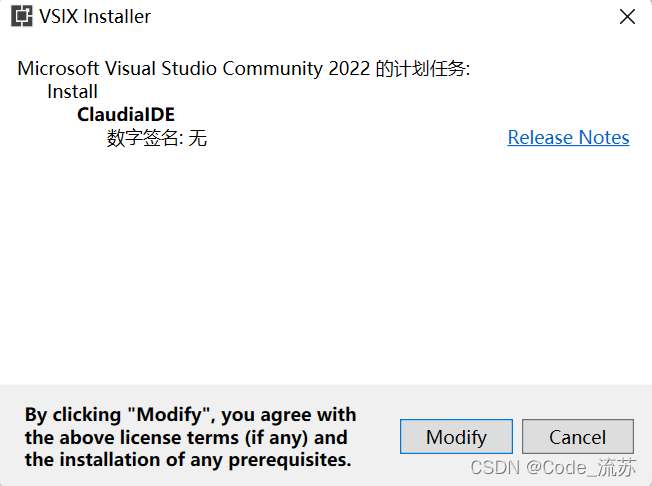Open the Release Notes link
This screenshot has width=652, height=486.
pyautogui.click(x=568, y=138)
